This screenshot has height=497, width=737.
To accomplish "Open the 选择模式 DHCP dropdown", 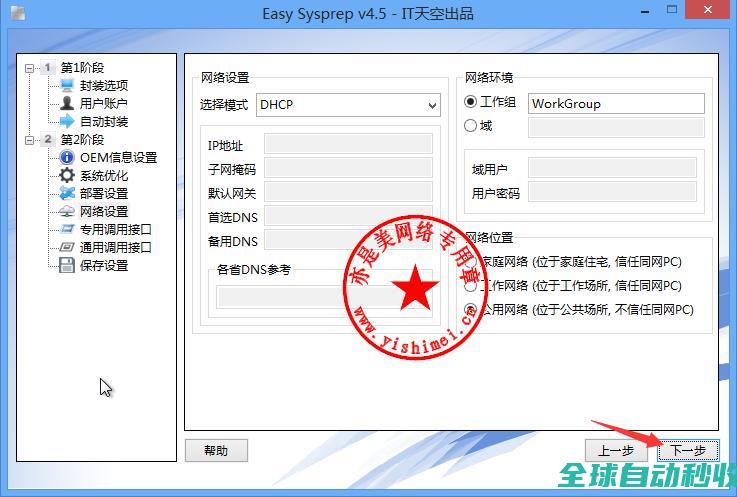I will click(348, 104).
